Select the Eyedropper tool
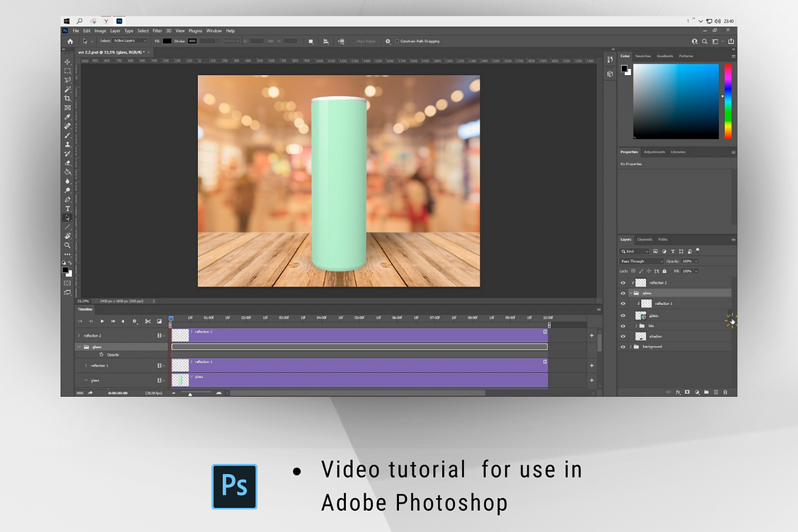The width and height of the screenshot is (798, 532). [x=68, y=117]
